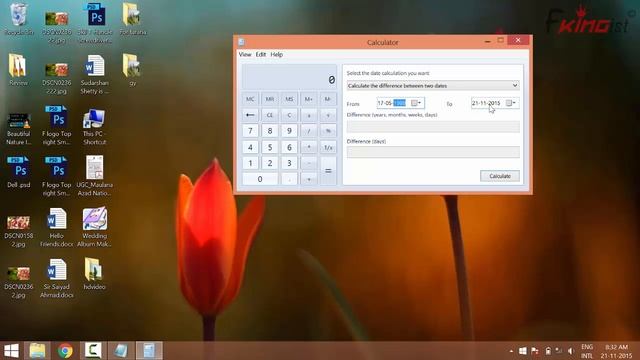Click the Calculate button
This screenshot has width=640, height=360.
pyautogui.click(x=500, y=176)
